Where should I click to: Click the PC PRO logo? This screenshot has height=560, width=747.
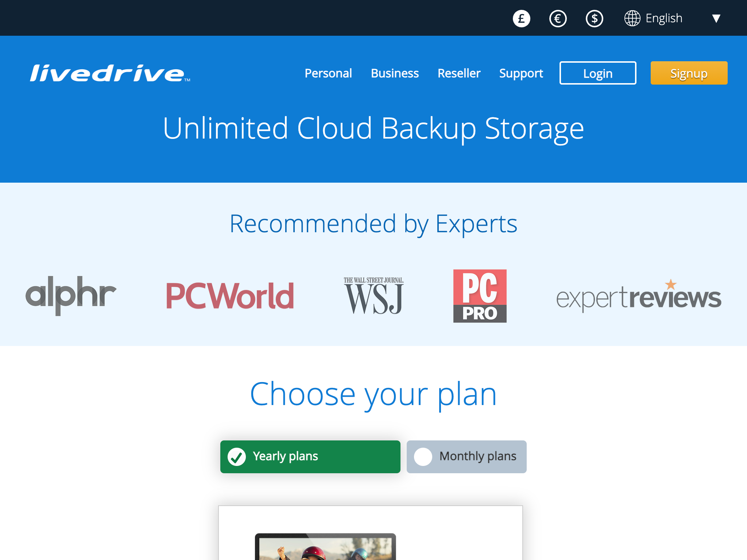[480, 296]
